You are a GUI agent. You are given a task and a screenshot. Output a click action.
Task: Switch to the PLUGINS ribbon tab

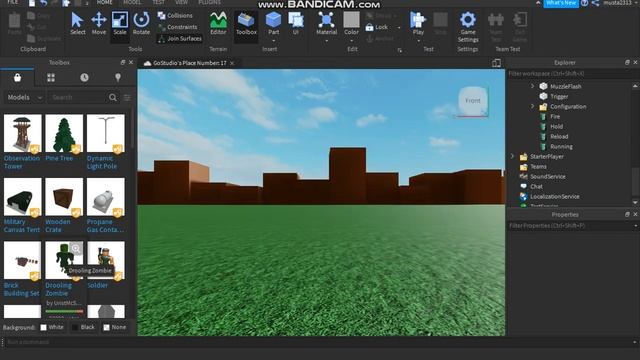209,2
